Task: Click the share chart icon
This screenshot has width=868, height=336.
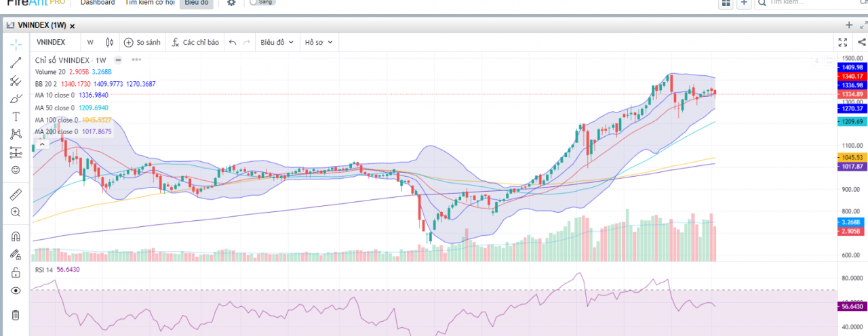Action: (x=861, y=42)
